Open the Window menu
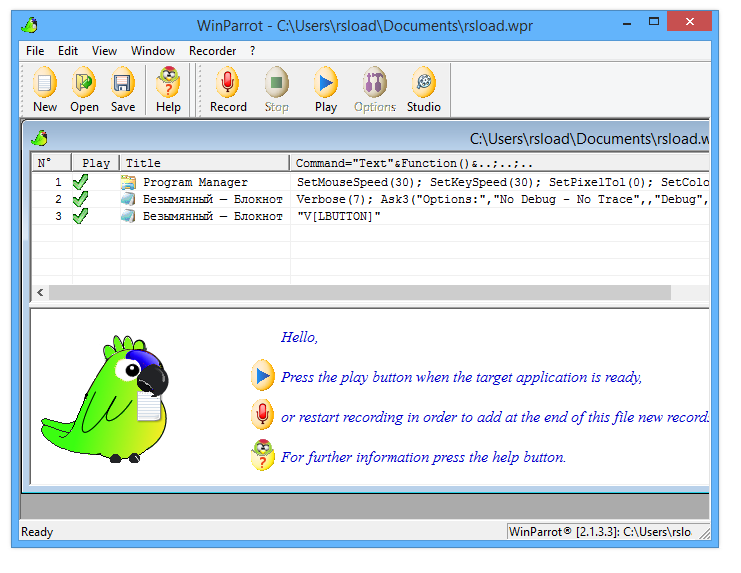The image size is (741, 573). (153, 51)
